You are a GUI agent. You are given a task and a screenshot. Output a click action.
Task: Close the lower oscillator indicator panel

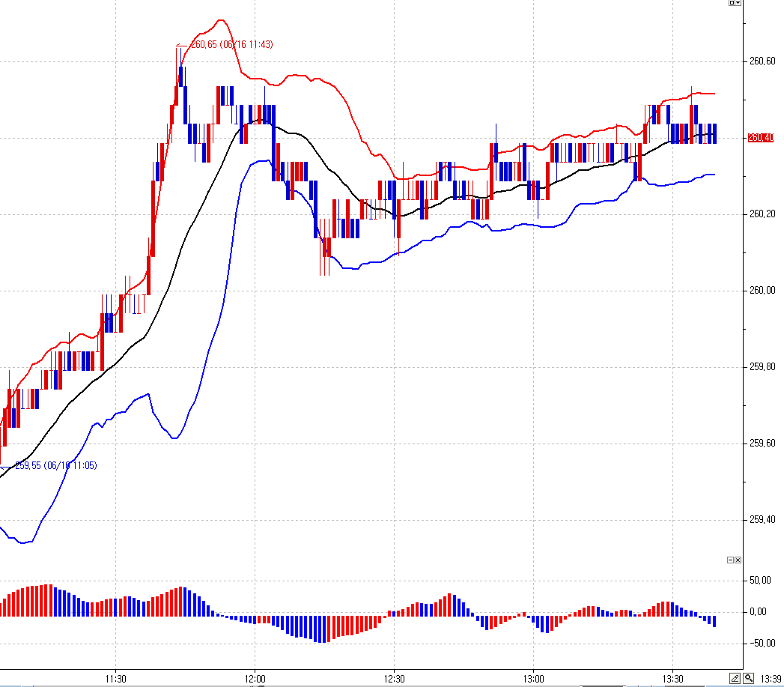click(x=738, y=560)
